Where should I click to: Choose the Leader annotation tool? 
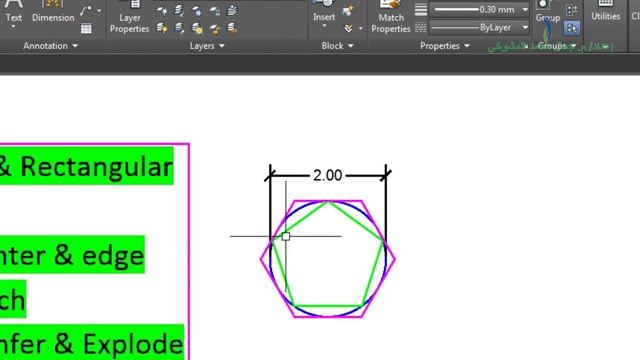tap(86, 11)
